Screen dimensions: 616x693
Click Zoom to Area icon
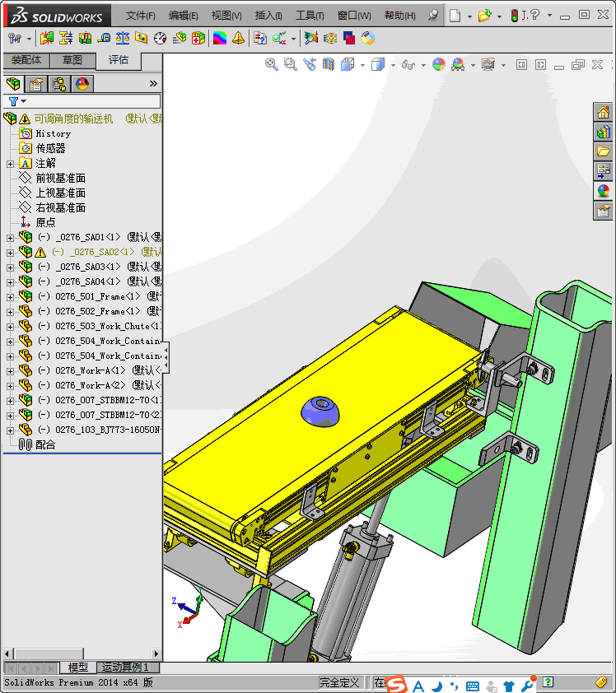pyautogui.click(x=291, y=64)
